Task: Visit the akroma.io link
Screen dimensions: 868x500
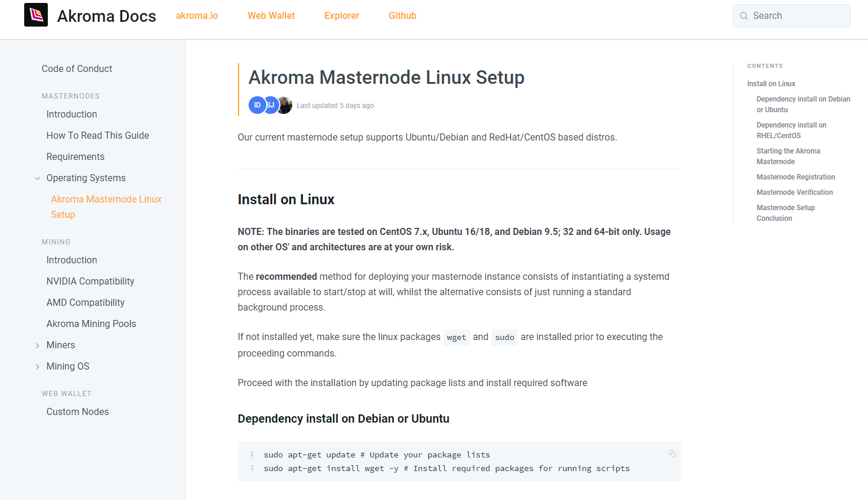Action: (197, 16)
